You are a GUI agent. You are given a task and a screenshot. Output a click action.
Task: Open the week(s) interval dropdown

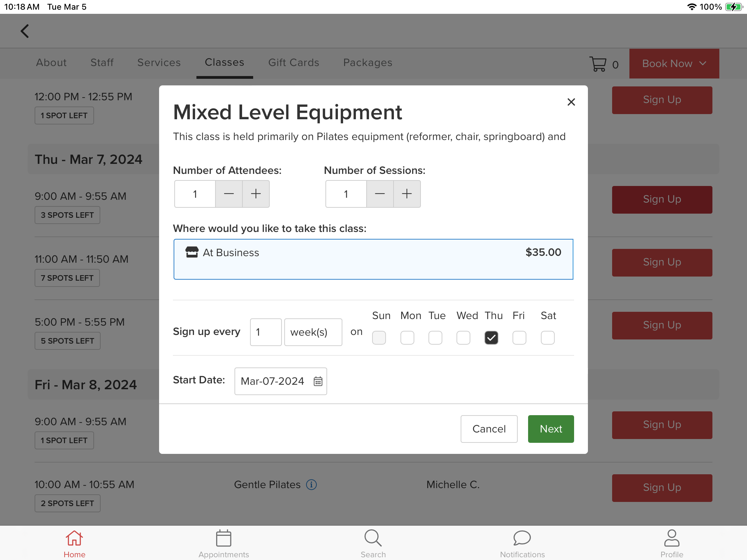click(x=313, y=332)
